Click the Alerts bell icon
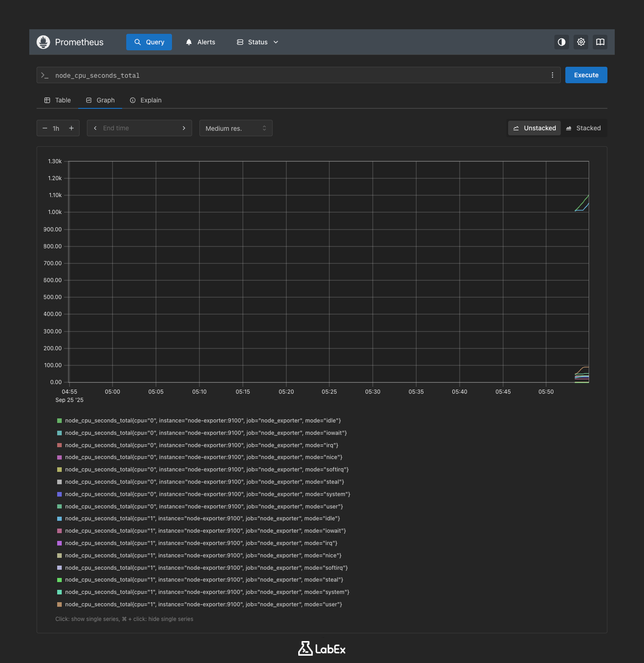This screenshot has height=663, width=644. [x=188, y=42]
